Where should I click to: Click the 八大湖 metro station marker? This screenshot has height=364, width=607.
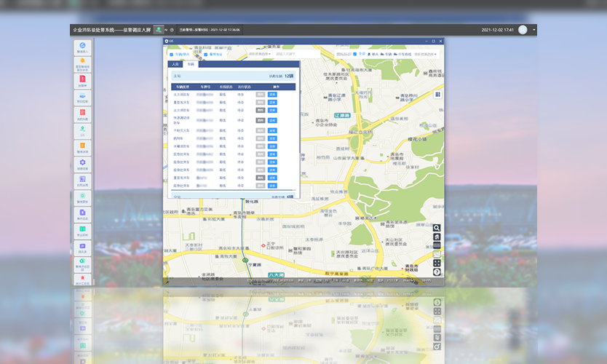276,274
